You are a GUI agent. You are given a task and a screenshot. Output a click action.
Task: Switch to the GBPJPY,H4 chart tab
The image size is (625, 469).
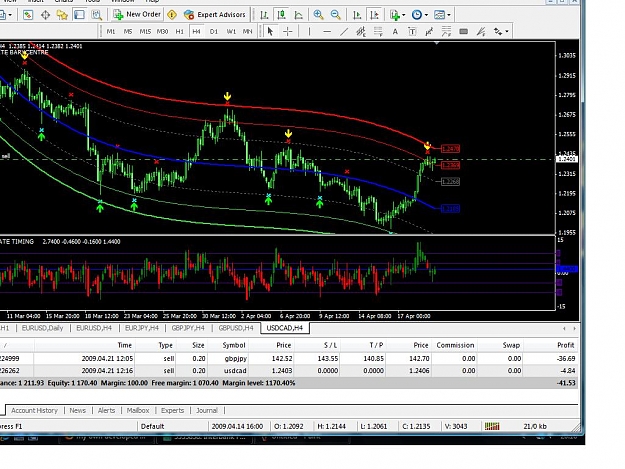pos(188,328)
